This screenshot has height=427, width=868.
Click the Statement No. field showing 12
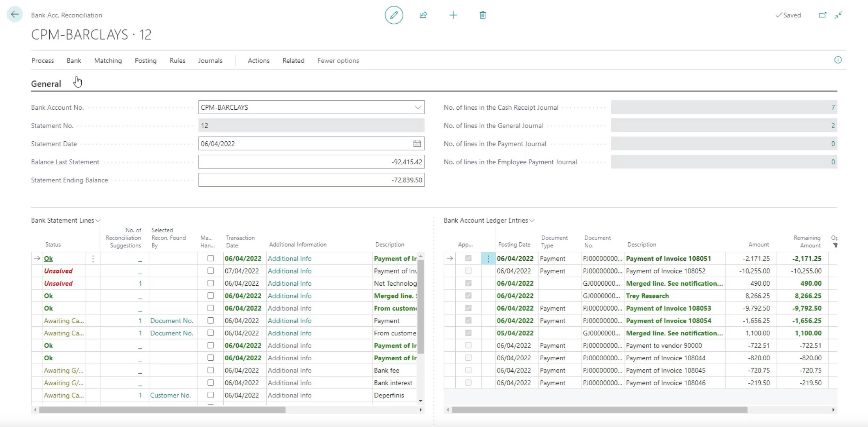coord(311,125)
